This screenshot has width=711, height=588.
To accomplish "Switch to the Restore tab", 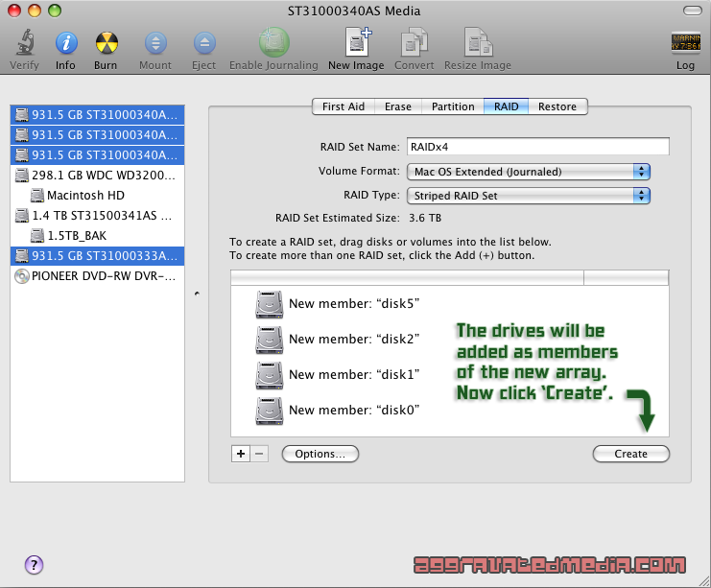I will coord(557,106).
